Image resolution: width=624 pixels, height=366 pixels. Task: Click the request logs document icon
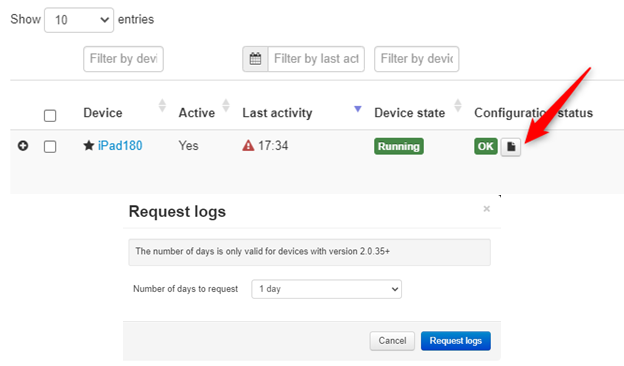tap(511, 147)
